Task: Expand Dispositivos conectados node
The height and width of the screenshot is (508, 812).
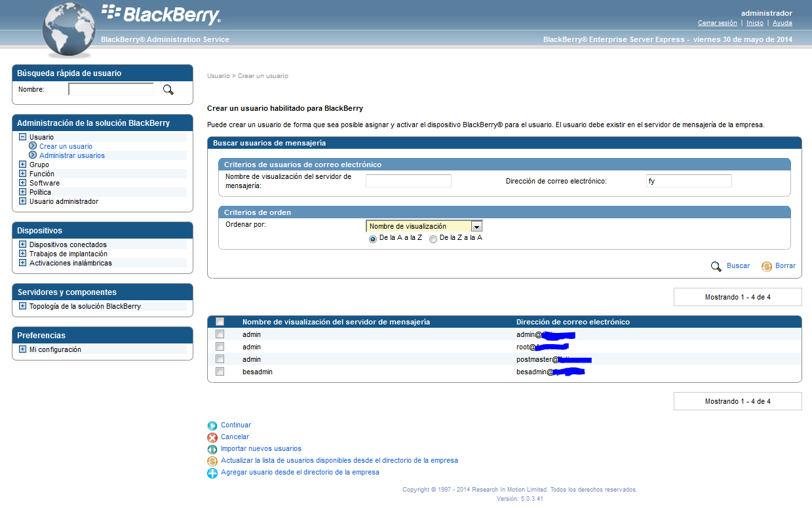Action: (22, 244)
